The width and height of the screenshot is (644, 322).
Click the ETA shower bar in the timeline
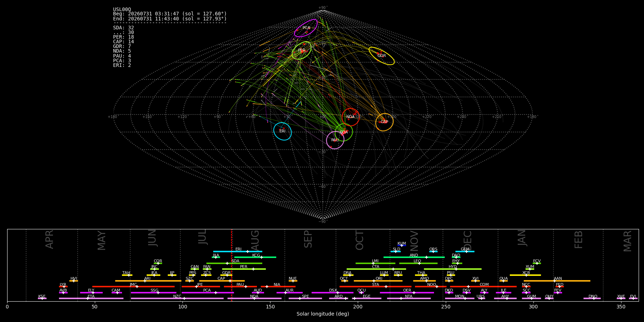(x=91, y=298)
